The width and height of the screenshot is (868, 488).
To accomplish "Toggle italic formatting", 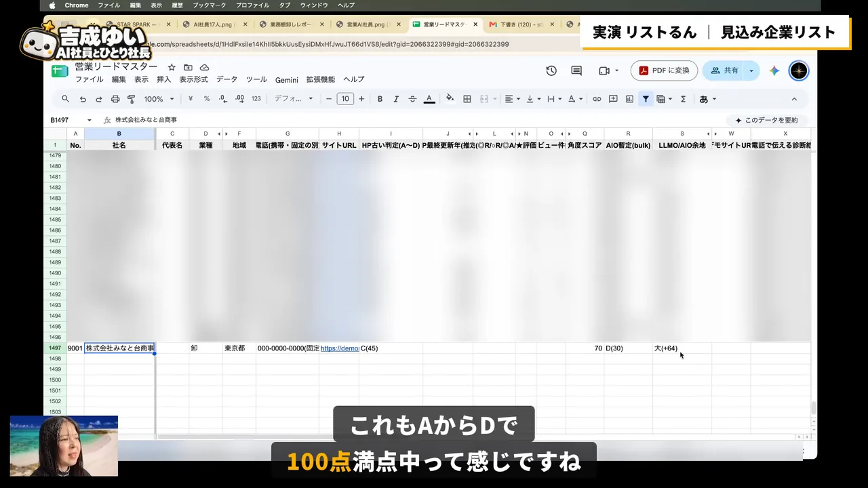I will coord(396,99).
